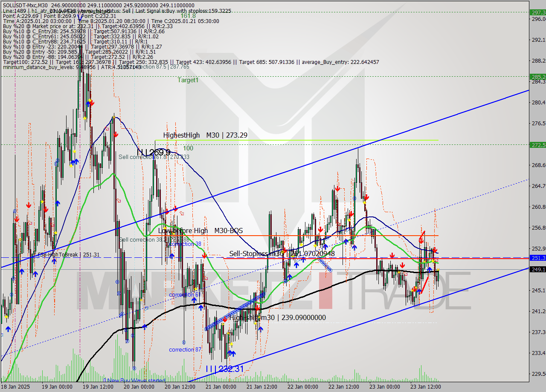Click the 22 Jan 00:00 time label

click(303, 387)
